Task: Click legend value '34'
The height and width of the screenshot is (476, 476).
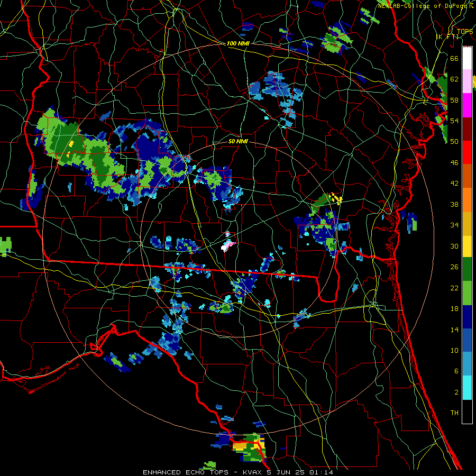Action: pos(454,225)
